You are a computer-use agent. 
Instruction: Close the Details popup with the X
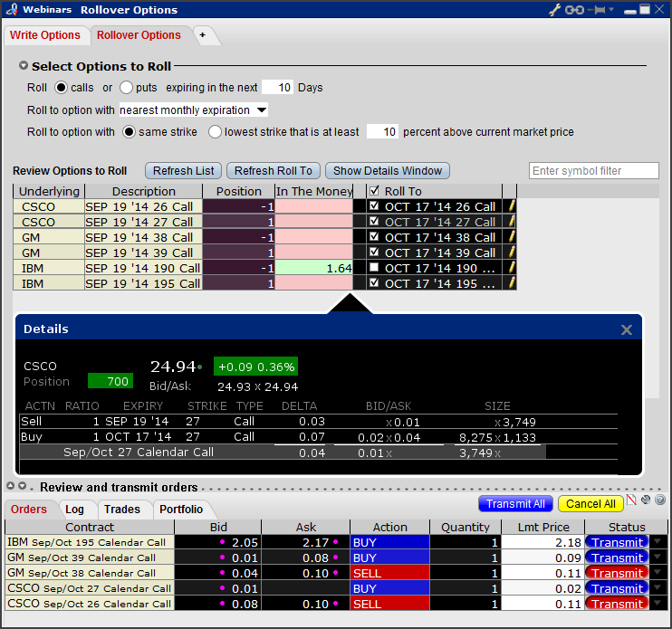(627, 329)
